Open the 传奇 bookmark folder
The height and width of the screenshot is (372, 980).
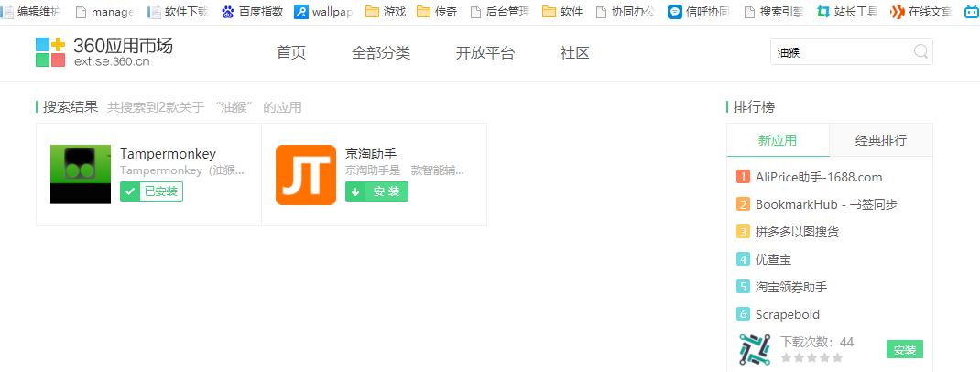[436, 11]
